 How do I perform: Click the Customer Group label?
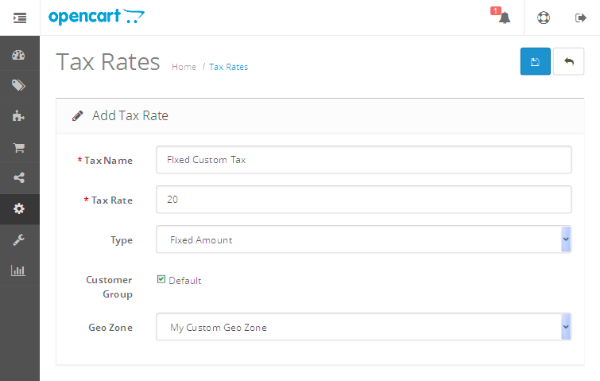coord(109,287)
